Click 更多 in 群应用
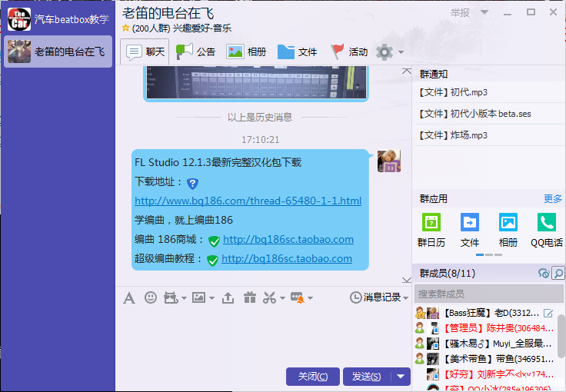This screenshot has height=392, width=566. [553, 199]
